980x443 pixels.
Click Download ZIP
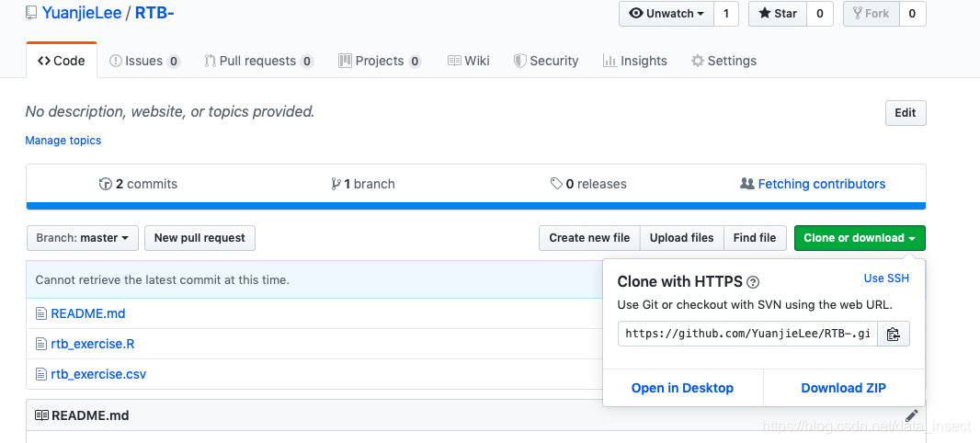(x=844, y=388)
